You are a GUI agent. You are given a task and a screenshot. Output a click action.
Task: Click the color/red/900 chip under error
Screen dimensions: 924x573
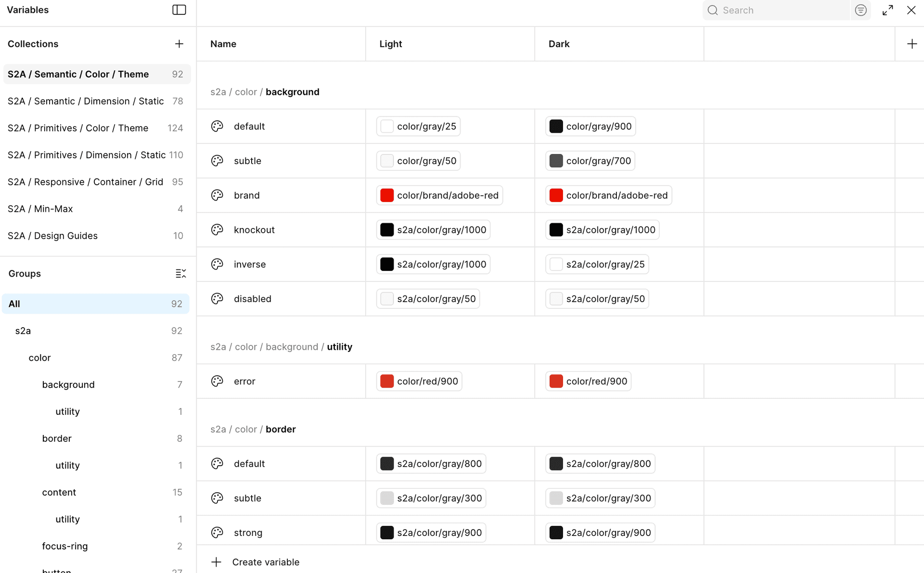click(x=418, y=381)
